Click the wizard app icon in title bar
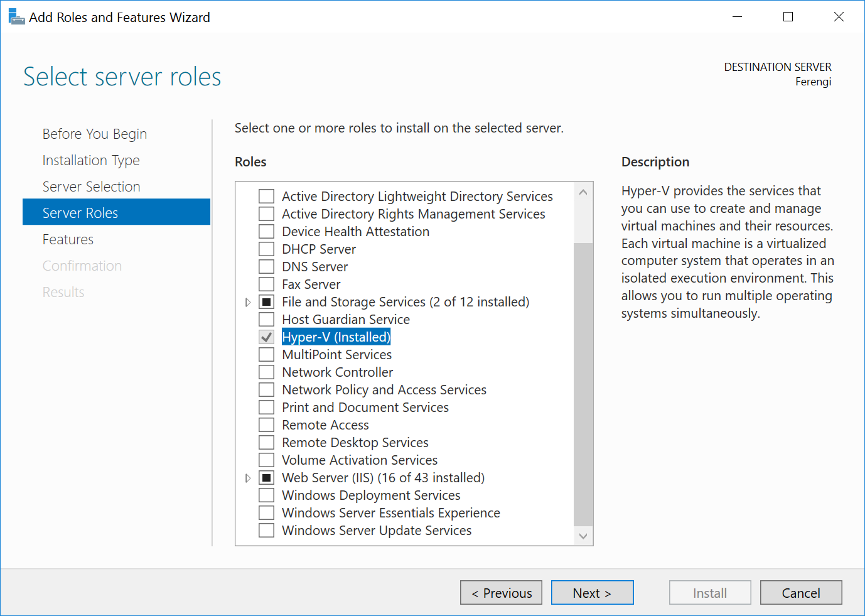 point(16,17)
